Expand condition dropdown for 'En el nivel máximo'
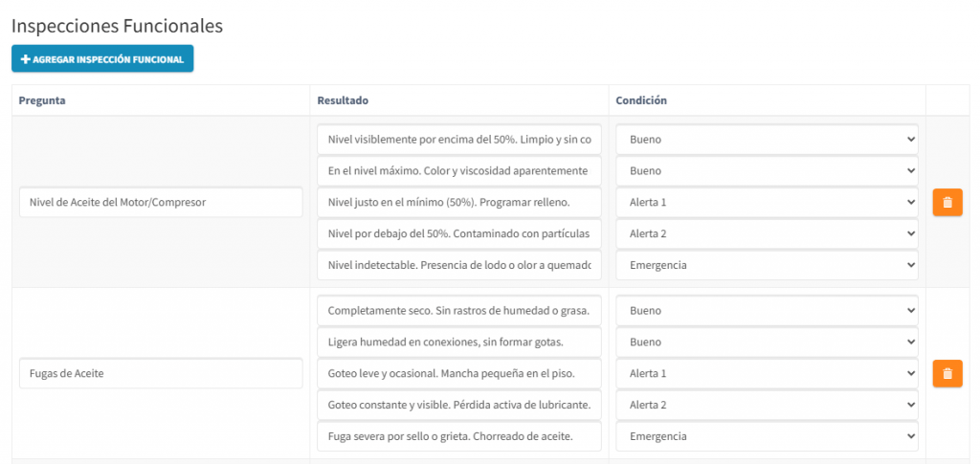Image resolution: width=980 pixels, height=464 pixels. click(767, 171)
